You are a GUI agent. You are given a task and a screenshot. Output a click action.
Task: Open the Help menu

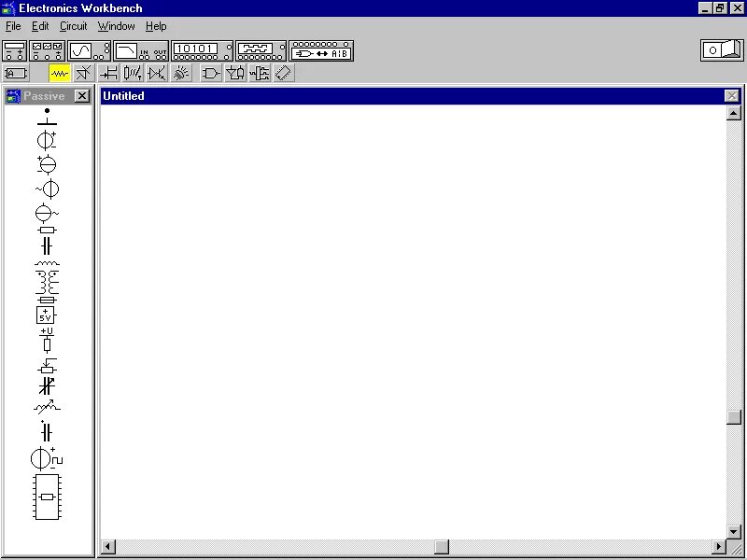156,26
